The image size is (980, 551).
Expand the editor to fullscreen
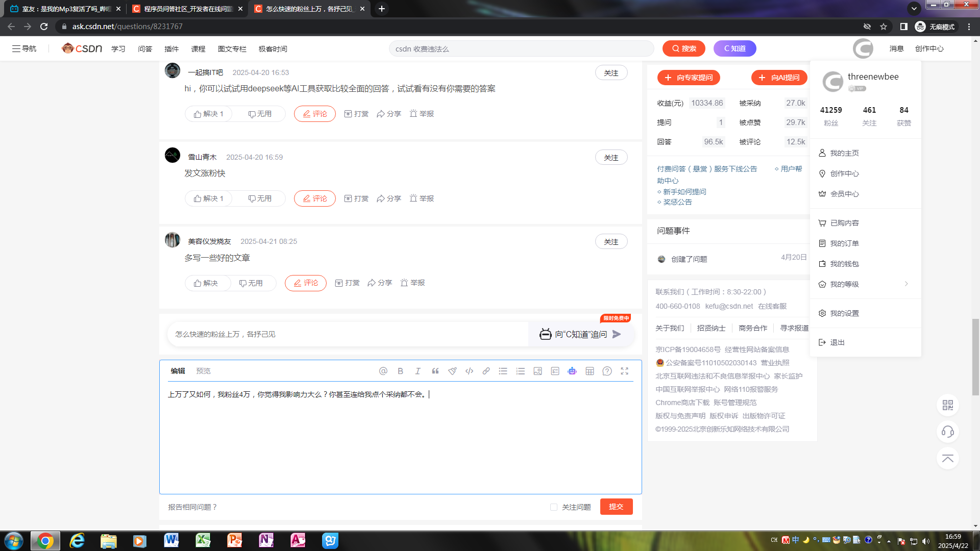click(x=624, y=371)
